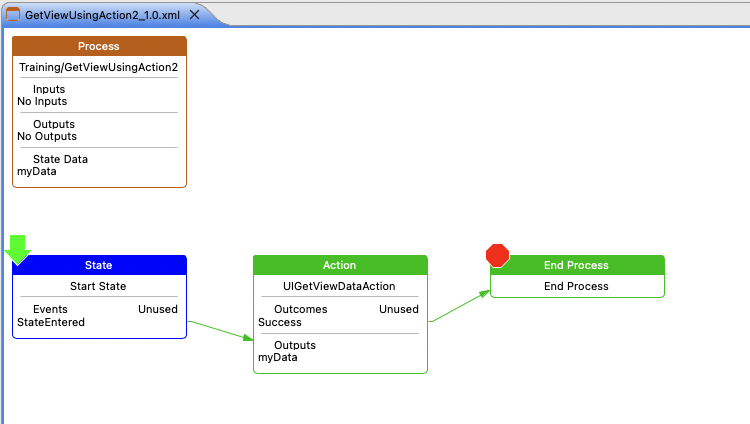
Task: Select the Success outcome in Action node
Action: click(279, 322)
